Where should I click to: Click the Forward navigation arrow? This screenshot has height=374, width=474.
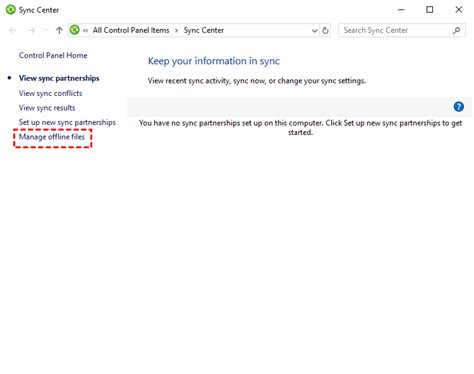pos(31,30)
